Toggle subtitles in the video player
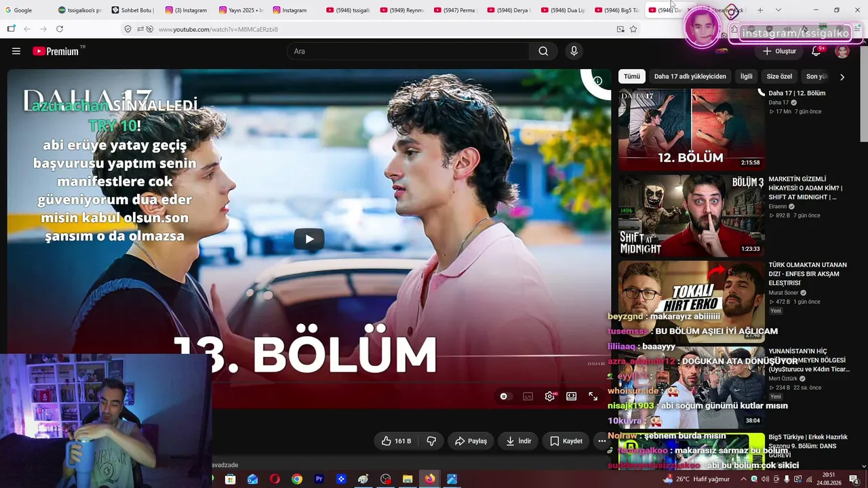This screenshot has height=488, width=868. 528,396
